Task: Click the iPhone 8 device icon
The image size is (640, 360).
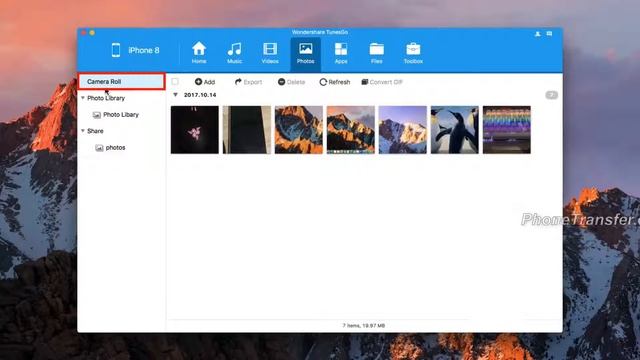Action: pyautogui.click(x=116, y=50)
